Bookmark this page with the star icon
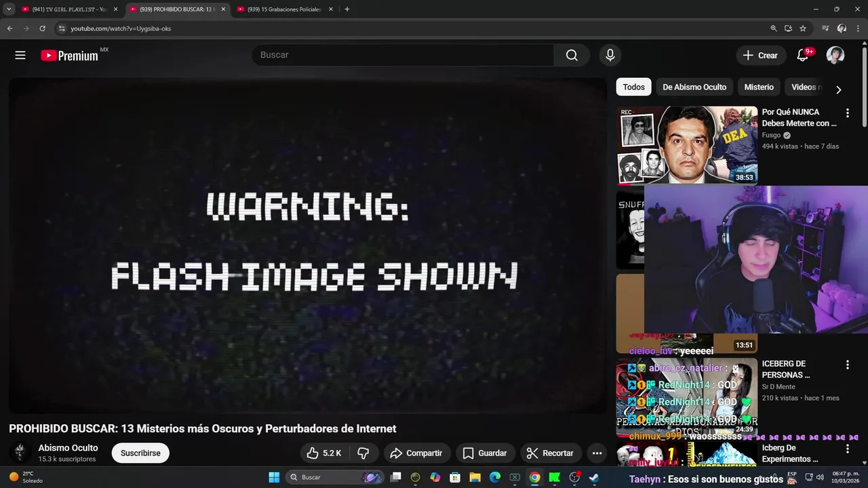The image size is (868, 488). point(803,28)
